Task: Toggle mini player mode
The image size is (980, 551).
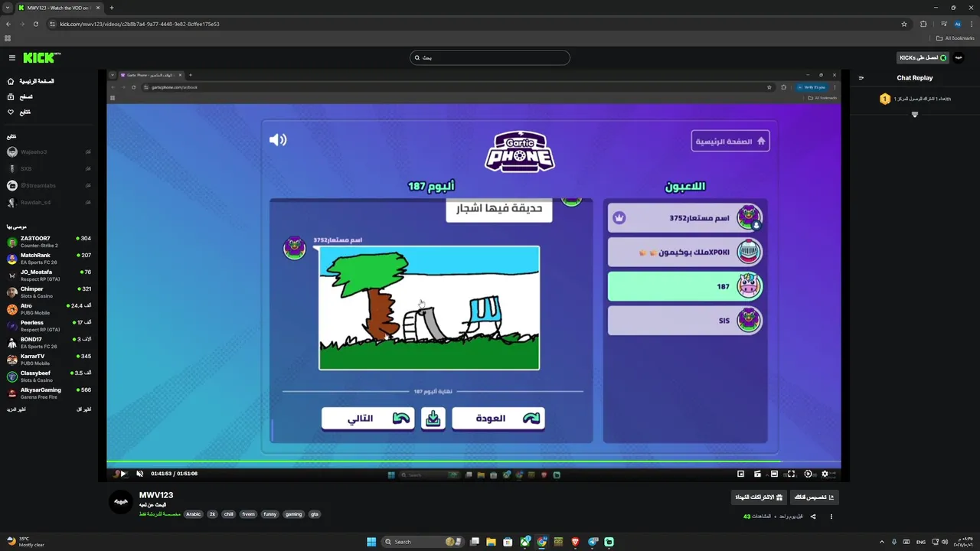Action: (740, 474)
